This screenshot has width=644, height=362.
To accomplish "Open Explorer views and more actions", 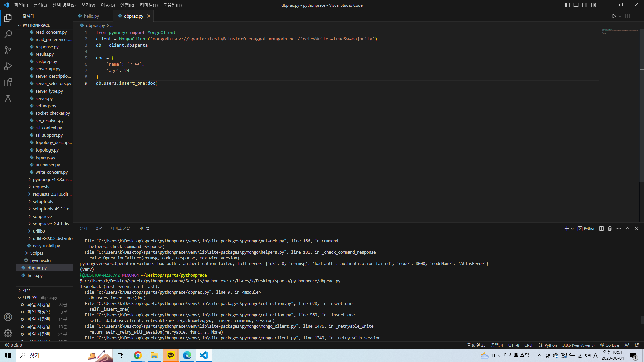I will click(65, 16).
